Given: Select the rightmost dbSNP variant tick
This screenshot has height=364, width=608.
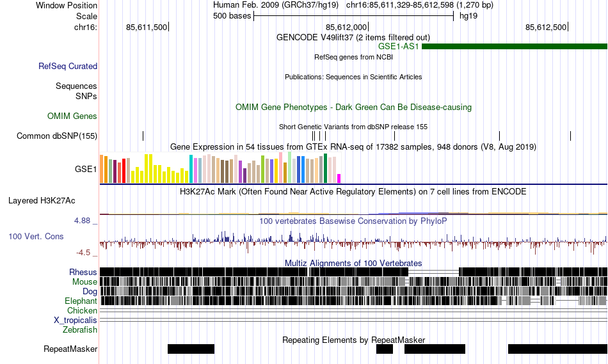Looking at the screenshot, I should [x=570, y=136].
